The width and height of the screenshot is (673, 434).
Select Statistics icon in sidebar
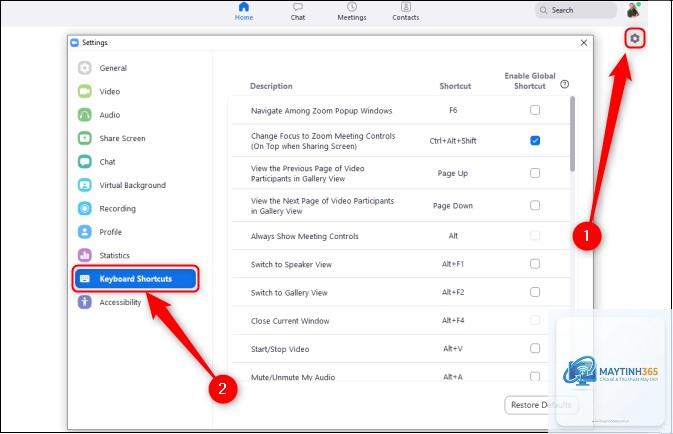(x=85, y=255)
